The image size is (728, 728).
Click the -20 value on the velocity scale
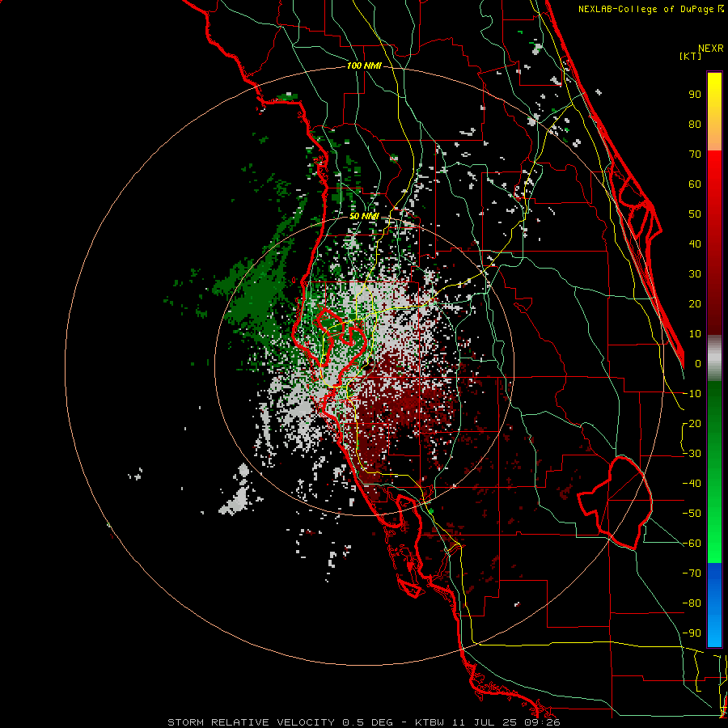[x=692, y=424]
